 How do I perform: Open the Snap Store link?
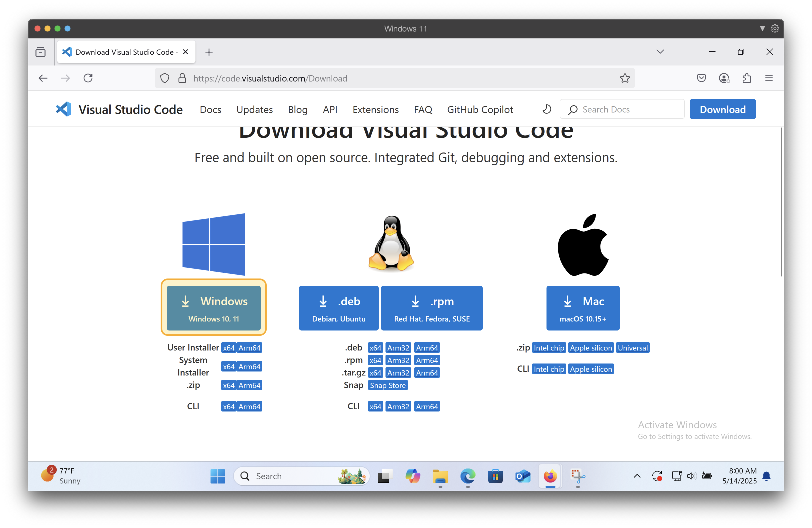pos(387,385)
